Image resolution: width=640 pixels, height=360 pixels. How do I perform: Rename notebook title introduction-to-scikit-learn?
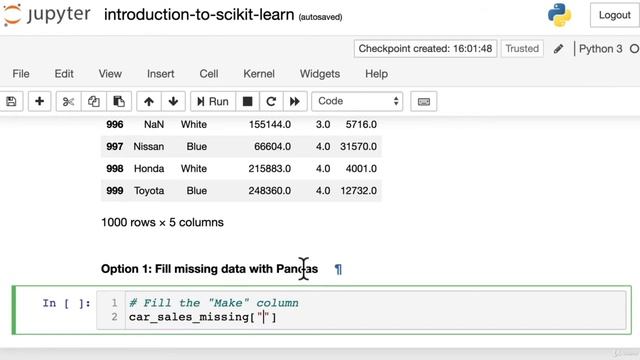click(199, 15)
